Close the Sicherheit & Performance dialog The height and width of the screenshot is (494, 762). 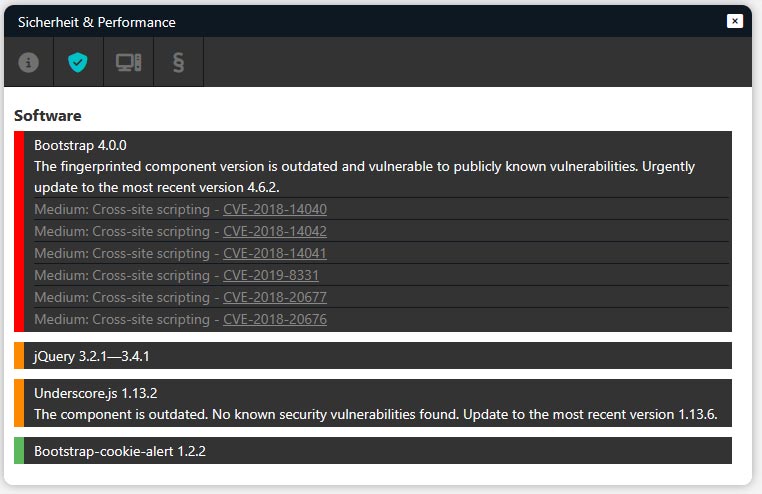[x=735, y=21]
